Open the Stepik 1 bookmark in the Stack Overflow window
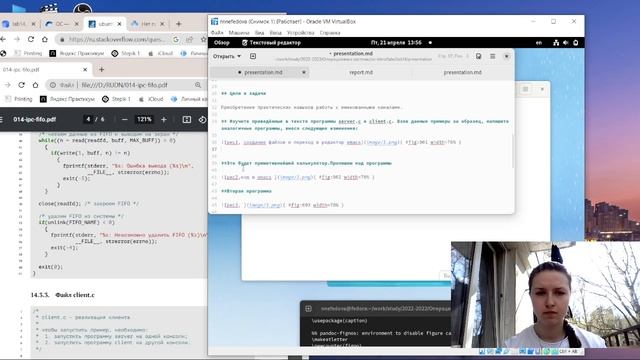Screen dimensions: 640x360 126,53
